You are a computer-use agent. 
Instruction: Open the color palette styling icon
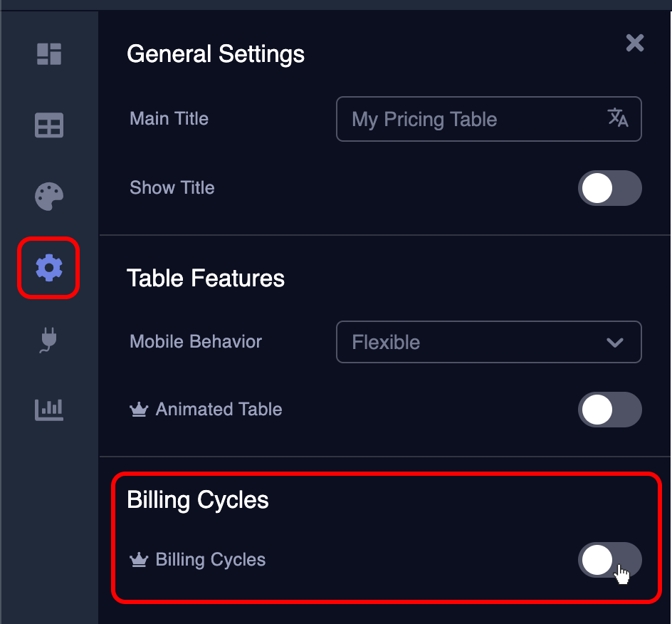point(49,197)
